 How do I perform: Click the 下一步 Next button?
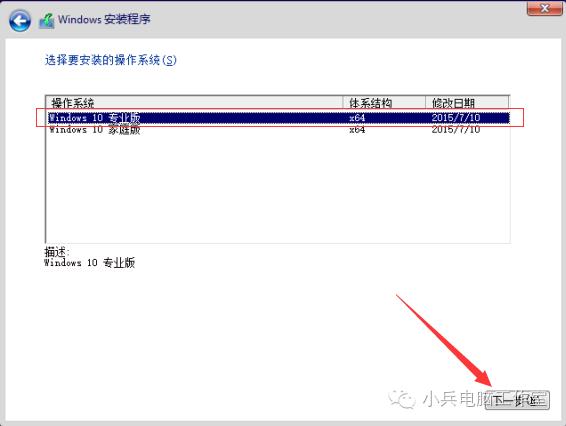click(x=518, y=400)
